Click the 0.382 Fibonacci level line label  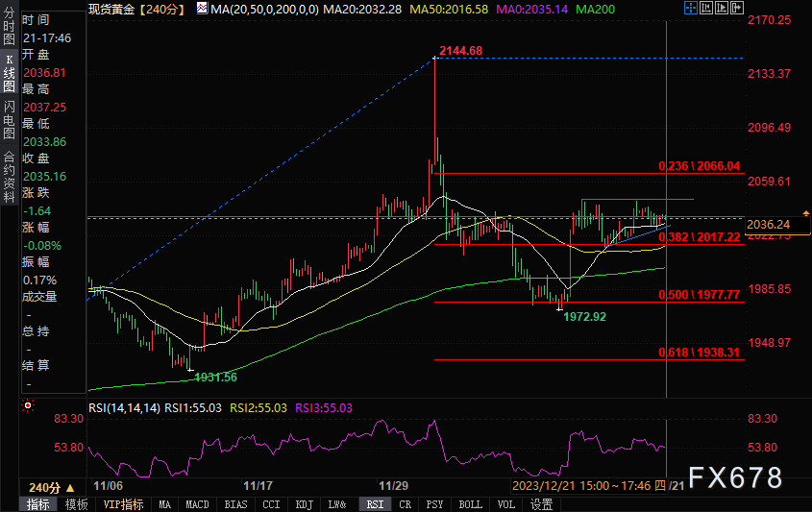click(x=699, y=236)
